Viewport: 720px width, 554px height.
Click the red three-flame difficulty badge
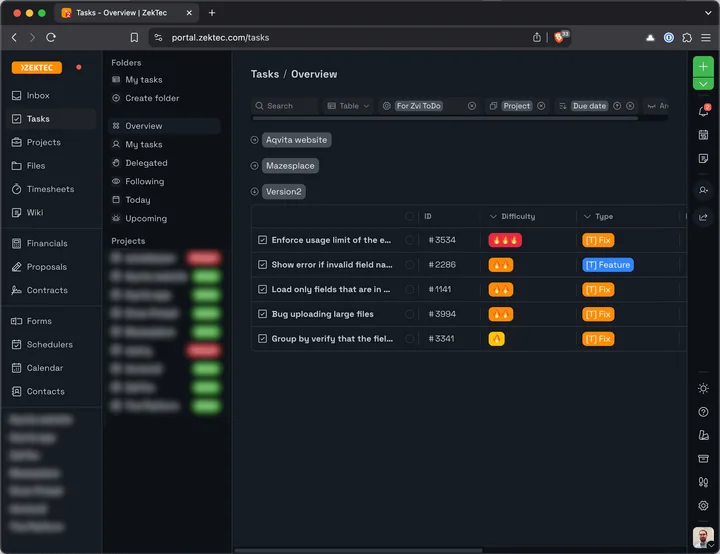tap(505, 240)
